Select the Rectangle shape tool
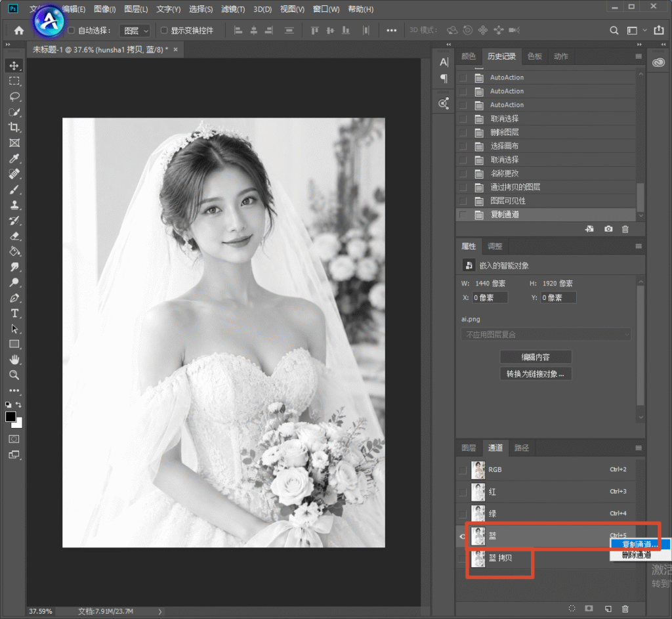Image resolution: width=672 pixels, height=619 pixels. [x=14, y=344]
